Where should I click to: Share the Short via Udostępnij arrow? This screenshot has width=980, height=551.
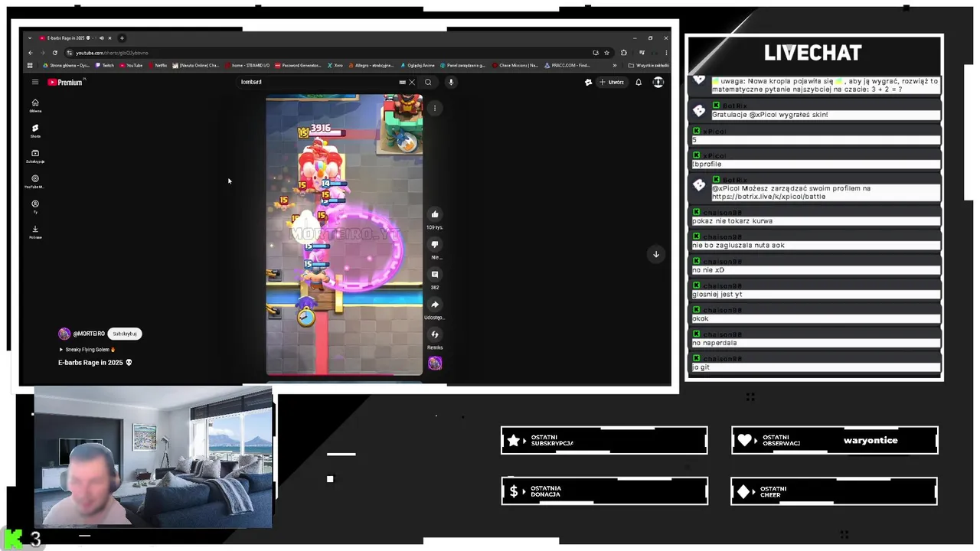(435, 305)
